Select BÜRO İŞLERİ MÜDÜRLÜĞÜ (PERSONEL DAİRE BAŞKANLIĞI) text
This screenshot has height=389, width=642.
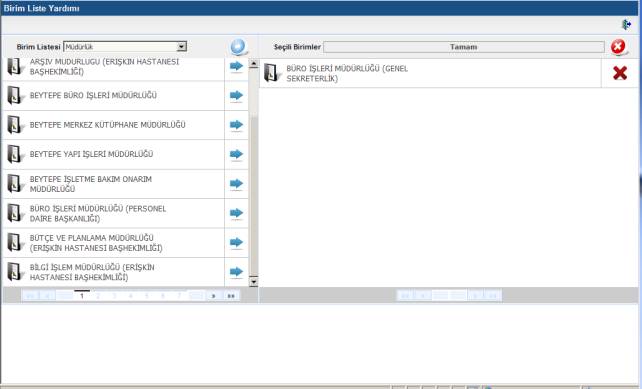[x=98, y=213]
